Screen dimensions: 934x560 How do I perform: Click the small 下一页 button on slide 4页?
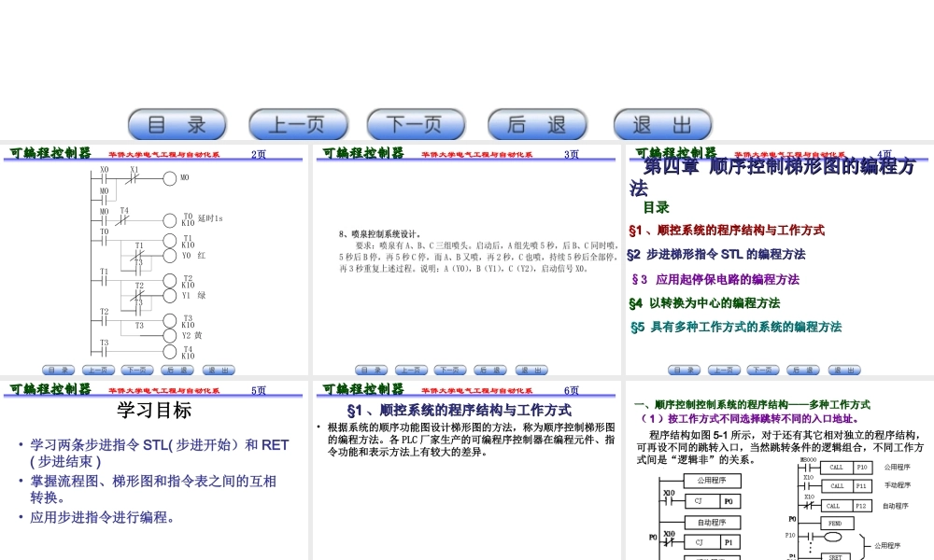(762, 371)
